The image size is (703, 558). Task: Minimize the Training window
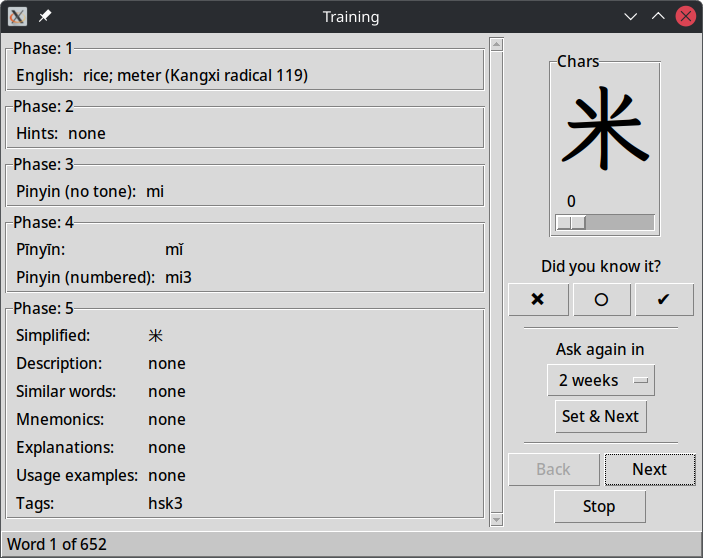click(631, 17)
